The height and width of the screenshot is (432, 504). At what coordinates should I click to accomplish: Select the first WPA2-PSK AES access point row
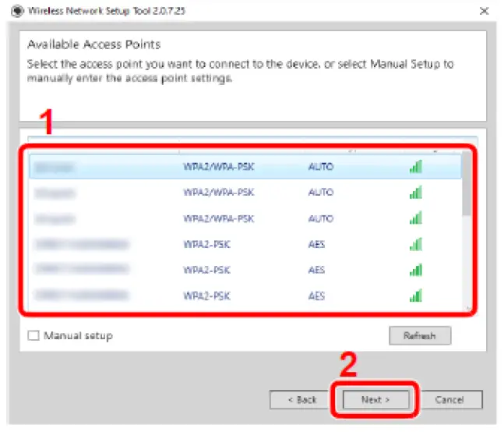click(245, 245)
